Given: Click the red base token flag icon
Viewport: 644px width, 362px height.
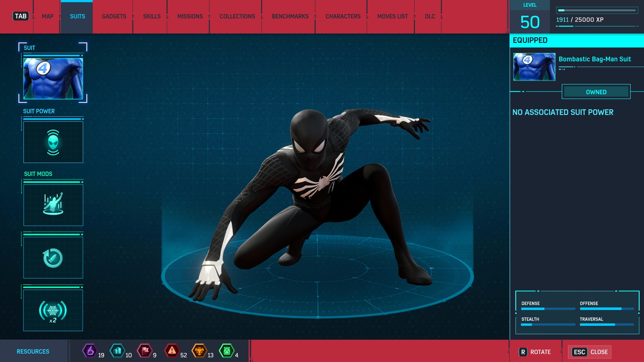Looking at the screenshot, I should coord(145,351).
